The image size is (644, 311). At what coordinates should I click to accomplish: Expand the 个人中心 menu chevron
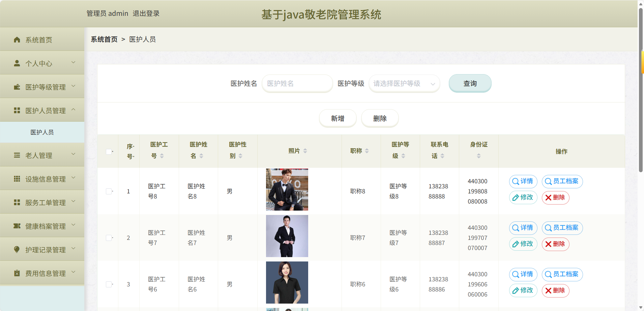73,63
